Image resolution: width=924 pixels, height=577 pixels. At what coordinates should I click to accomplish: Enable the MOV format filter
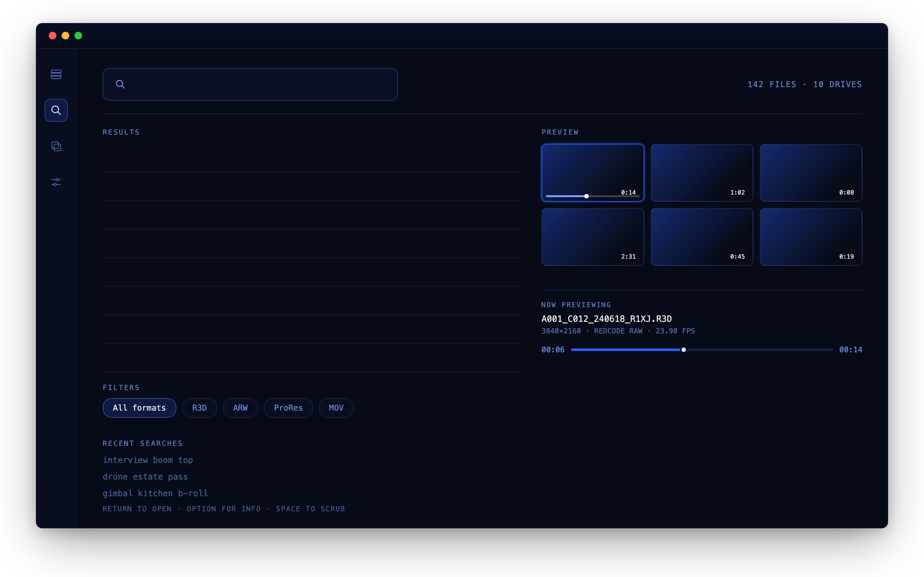point(336,407)
